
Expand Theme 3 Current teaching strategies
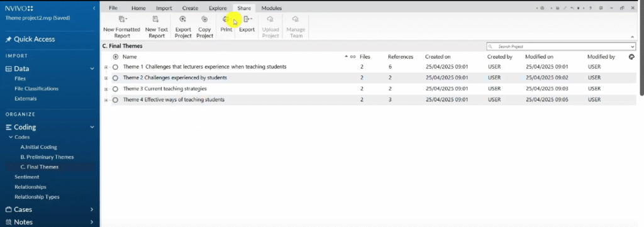[x=106, y=89]
